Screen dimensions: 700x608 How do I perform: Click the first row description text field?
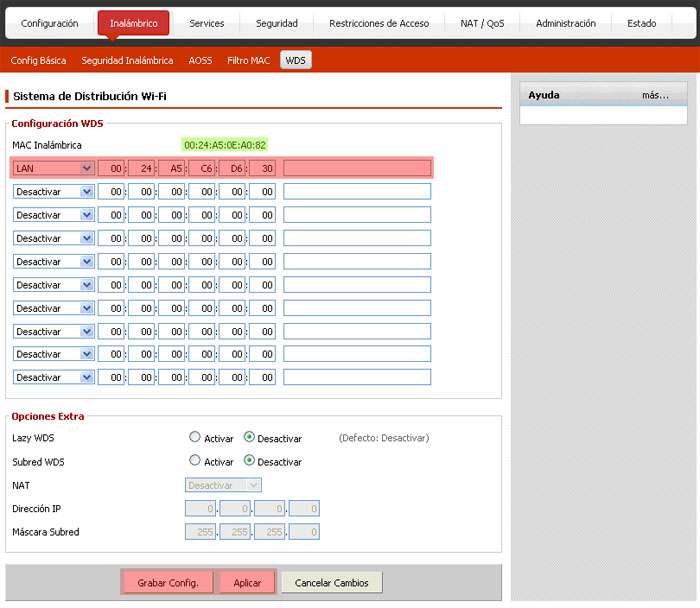(x=356, y=168)
